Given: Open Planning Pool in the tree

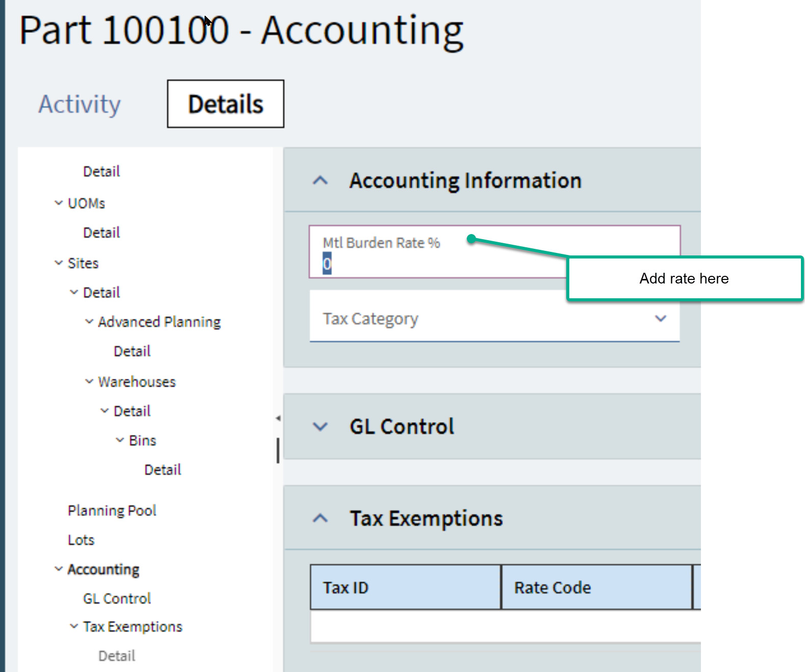Looking at the screenshot, I should pos(112,510).
